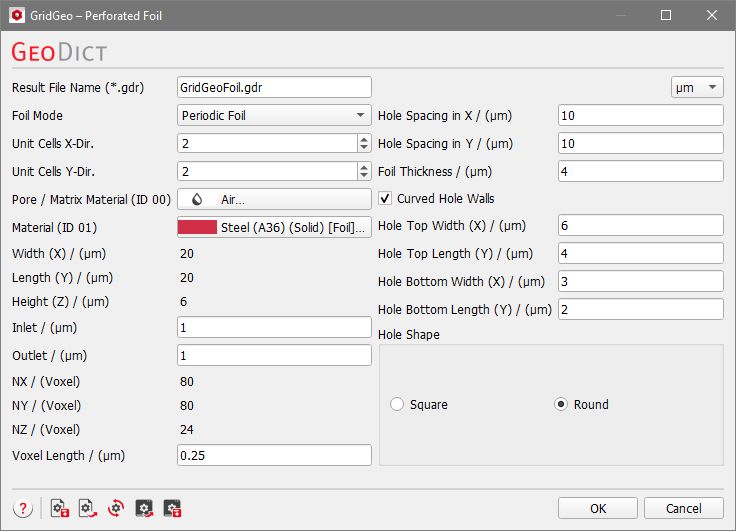Viewport: 736px width, 531px height.
Task: Decrease Unit Cells X-Dir. with down arrow
Action: pyautogui.click(x=364, y=148)
